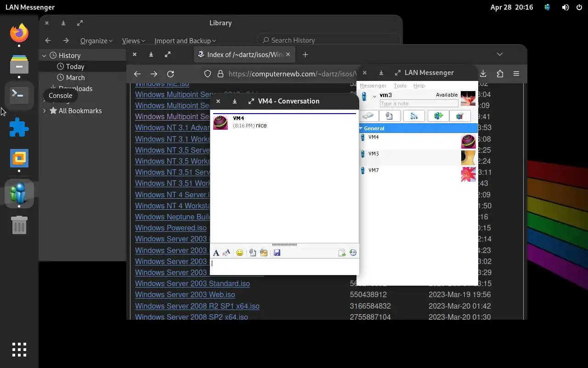Click the public chat people icon in LAN Messenger
Screen dimensions: 588x368
[x=460, y=116]
